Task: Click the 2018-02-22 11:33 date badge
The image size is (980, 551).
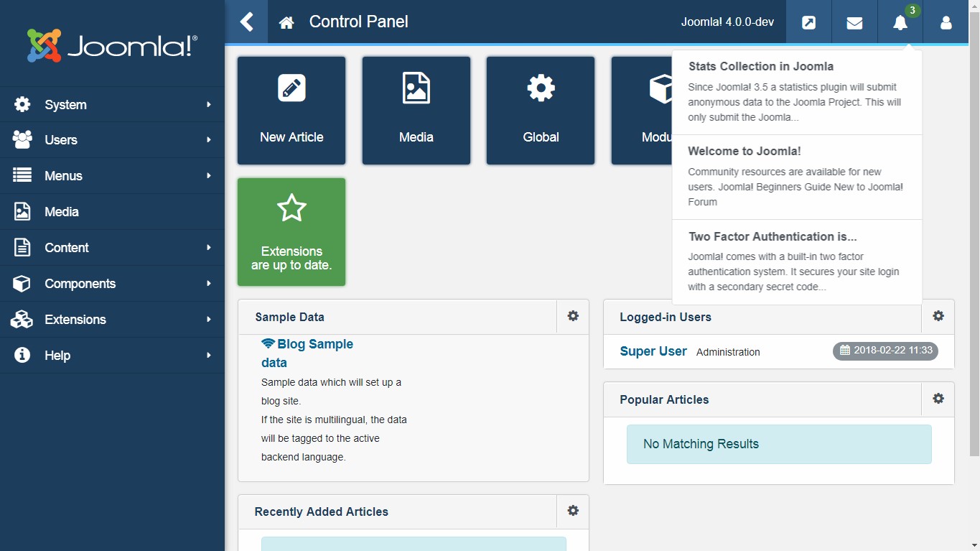Action: [885, 351]
